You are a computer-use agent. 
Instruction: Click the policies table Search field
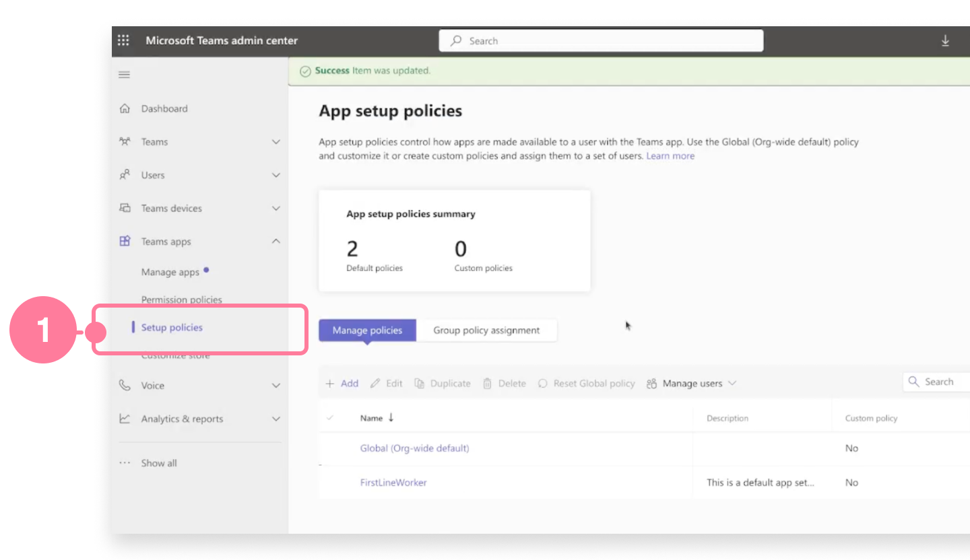(x=936, y=382)
